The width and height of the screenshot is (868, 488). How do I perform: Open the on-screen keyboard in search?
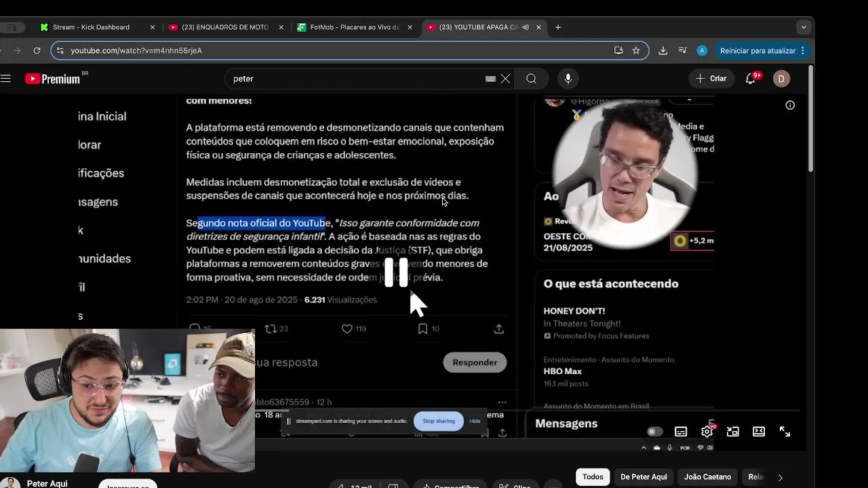[x=490, y=79]
